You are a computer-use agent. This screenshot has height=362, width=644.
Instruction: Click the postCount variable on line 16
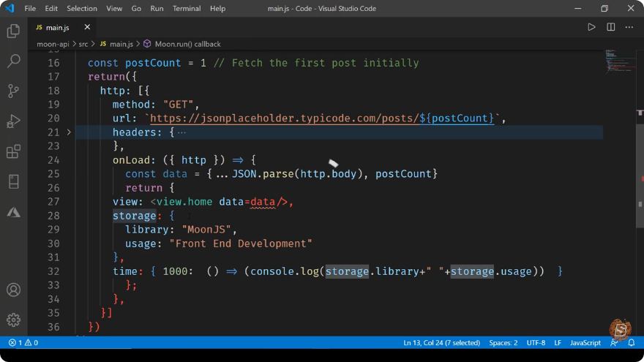(x=153, y=63)
